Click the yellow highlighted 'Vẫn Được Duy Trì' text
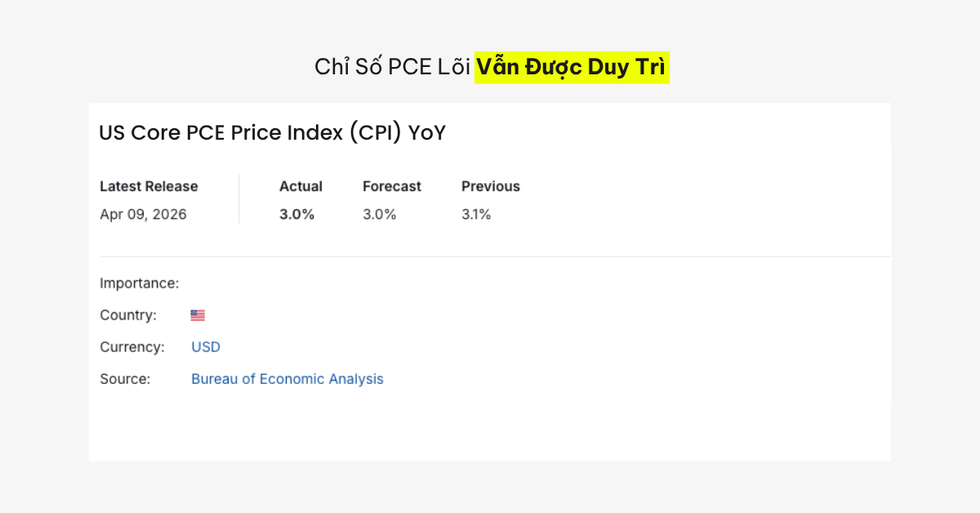This screenshot has height=513, width=980. pos(571,68)
